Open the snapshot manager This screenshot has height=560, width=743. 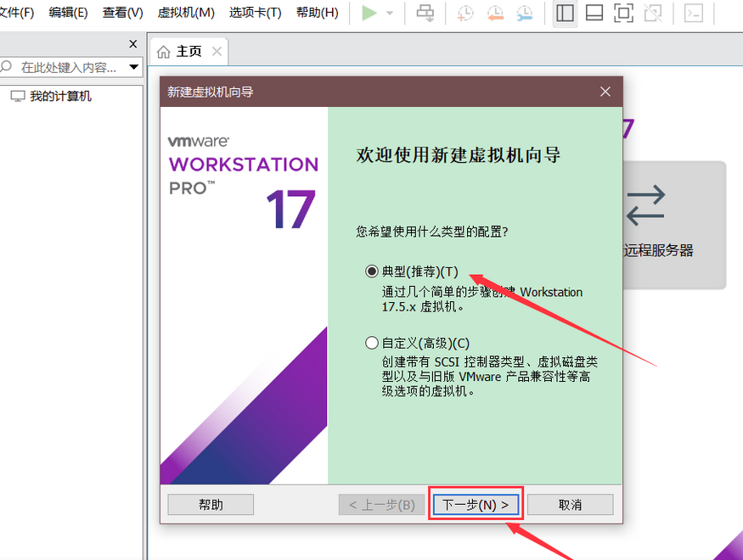(526, 14)
